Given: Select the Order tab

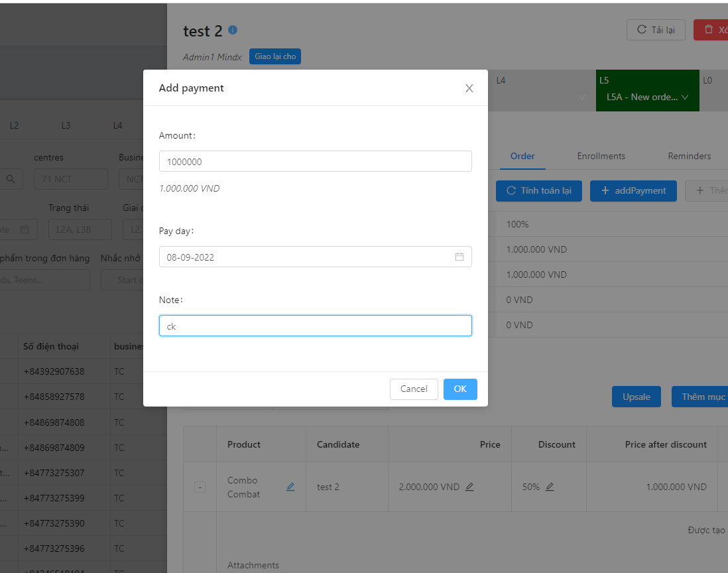Looking at the screenshot, I should (x=522, y=156).
